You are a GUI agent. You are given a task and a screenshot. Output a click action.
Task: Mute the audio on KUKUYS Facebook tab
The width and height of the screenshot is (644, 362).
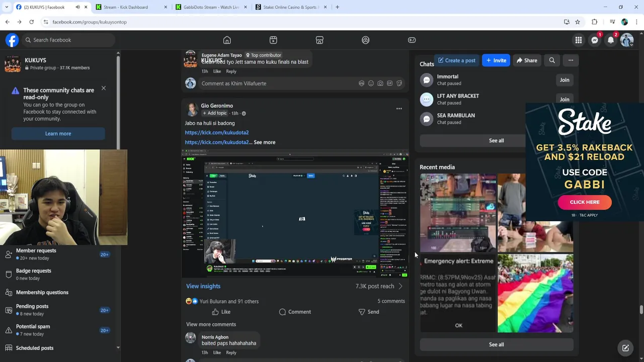coord(77,7)
